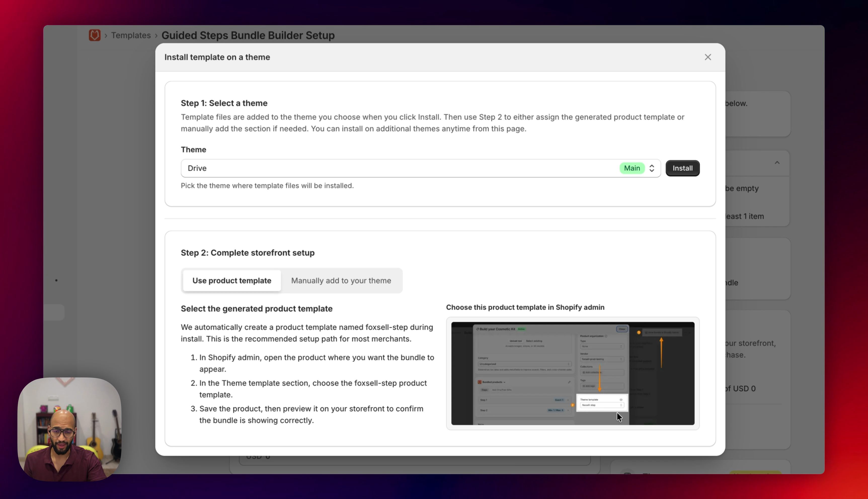Go to Templates breadcrumb link
Image resolution: width=868 pixels, height=499 pixels.
tap(131, 35)
